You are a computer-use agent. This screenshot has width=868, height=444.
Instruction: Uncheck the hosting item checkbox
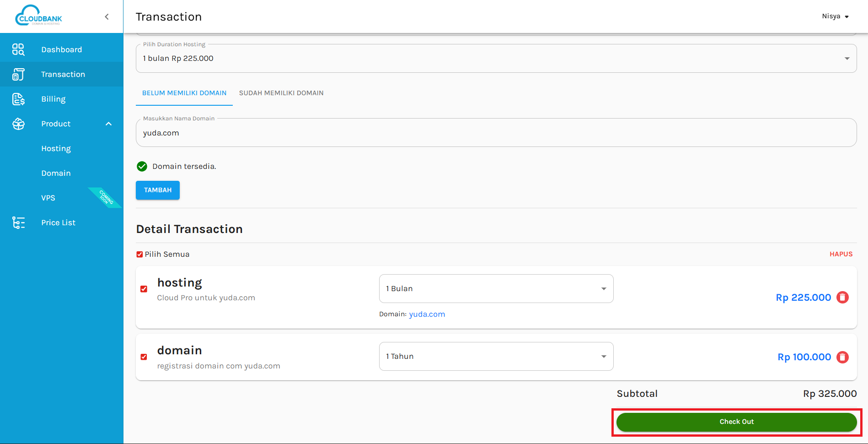pos(144,289)
